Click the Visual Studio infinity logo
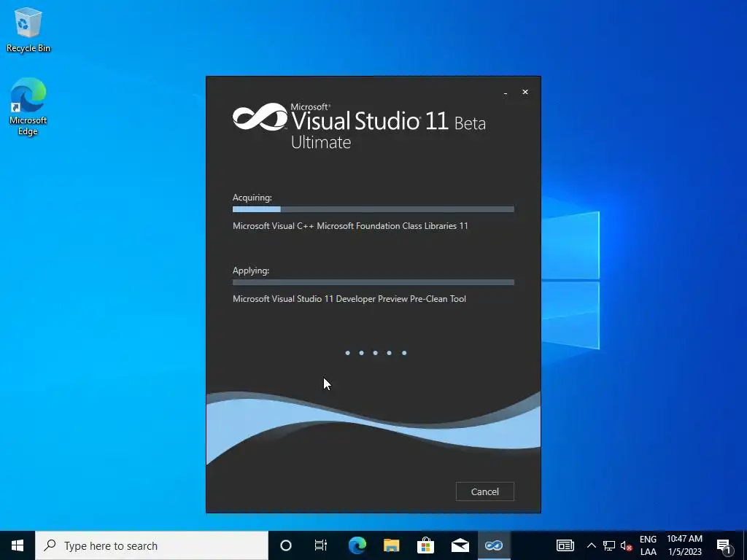The height and width of the screenshot is (560, 747). 260,117
